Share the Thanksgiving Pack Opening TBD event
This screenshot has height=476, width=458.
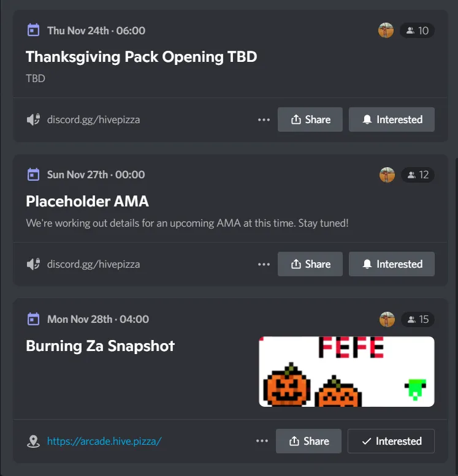coord(310,119)
